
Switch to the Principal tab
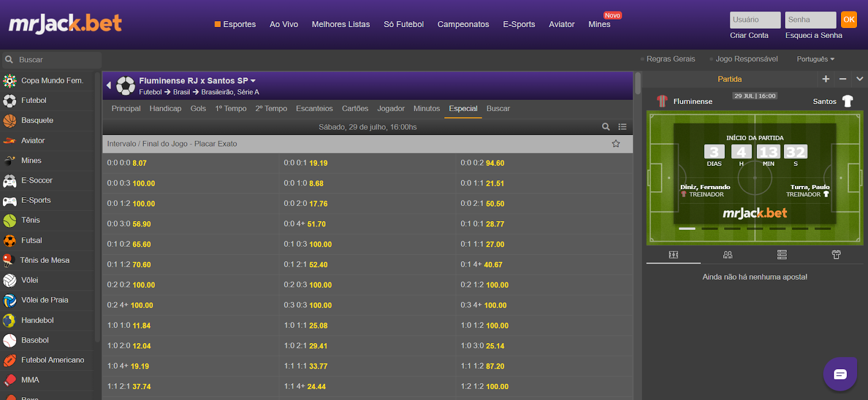(x=126, y=109)
